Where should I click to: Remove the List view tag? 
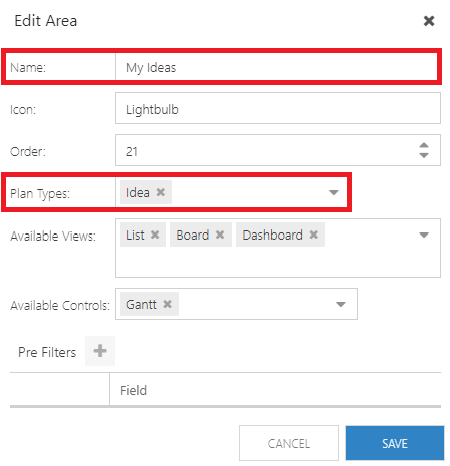[155, 235]
